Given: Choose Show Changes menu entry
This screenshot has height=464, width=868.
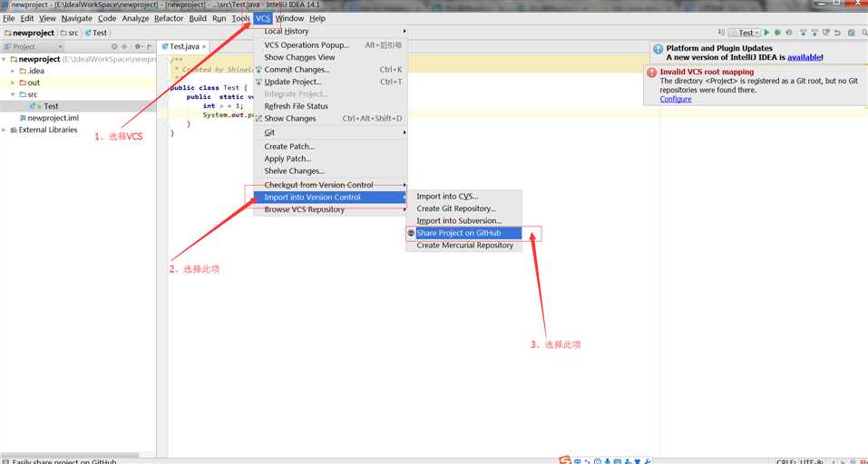Looking at the screenshot, I should pyautogui.click(x=330, y=119).
